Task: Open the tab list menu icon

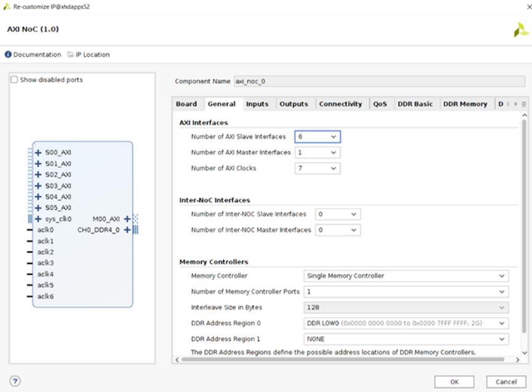Action: click(523, 104)
